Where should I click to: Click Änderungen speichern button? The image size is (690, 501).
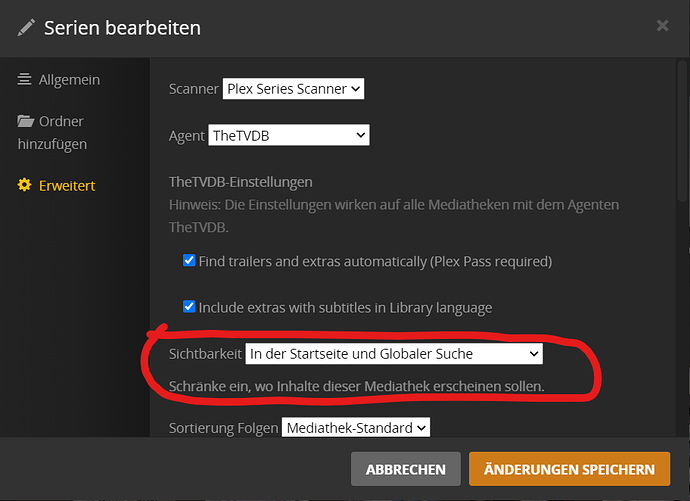[569, 469]
